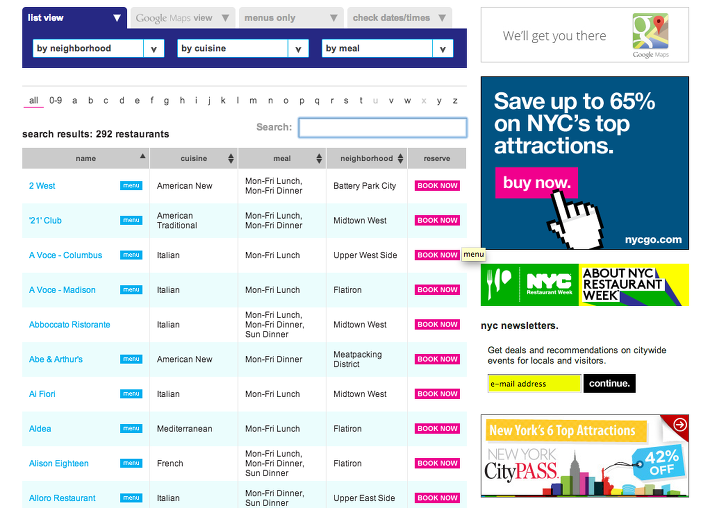Viewport: 710px width, 508px height.
Task: Filter restaurants by letter w
Action: coord(408,101)
